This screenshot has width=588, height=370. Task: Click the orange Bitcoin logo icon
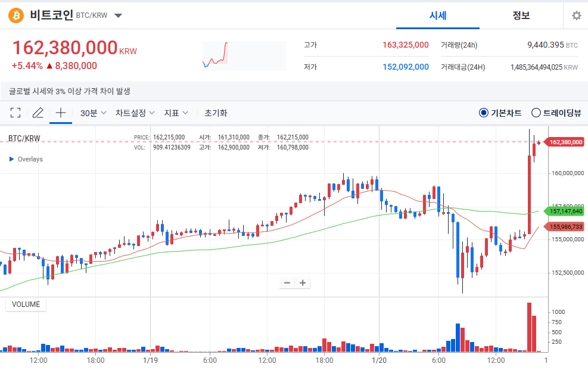click(16, 15)
